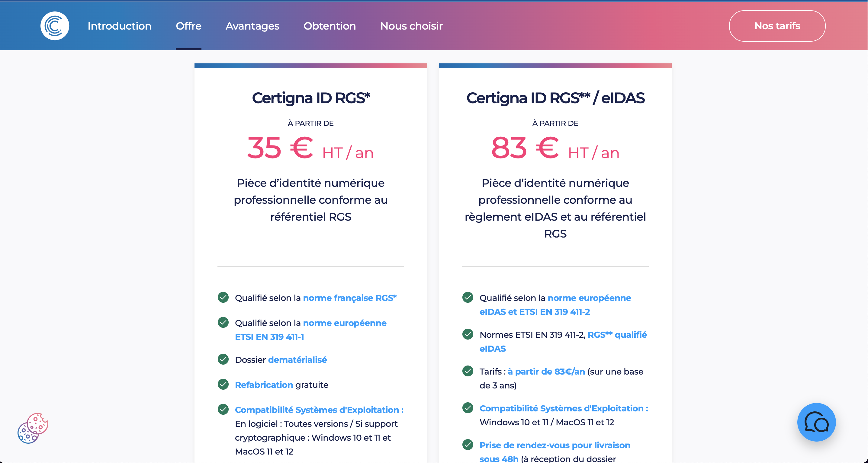Click checkmark beside Dossier dematérialisé
Image resolution: width=868 pixels, height=463 pixels.
click(223, 359)
